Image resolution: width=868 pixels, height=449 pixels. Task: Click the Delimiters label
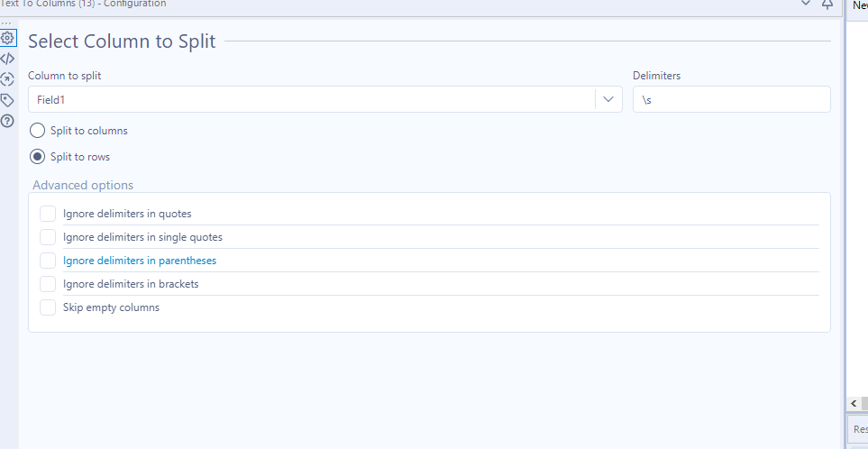pyautogui.click(x=656, y=76)
